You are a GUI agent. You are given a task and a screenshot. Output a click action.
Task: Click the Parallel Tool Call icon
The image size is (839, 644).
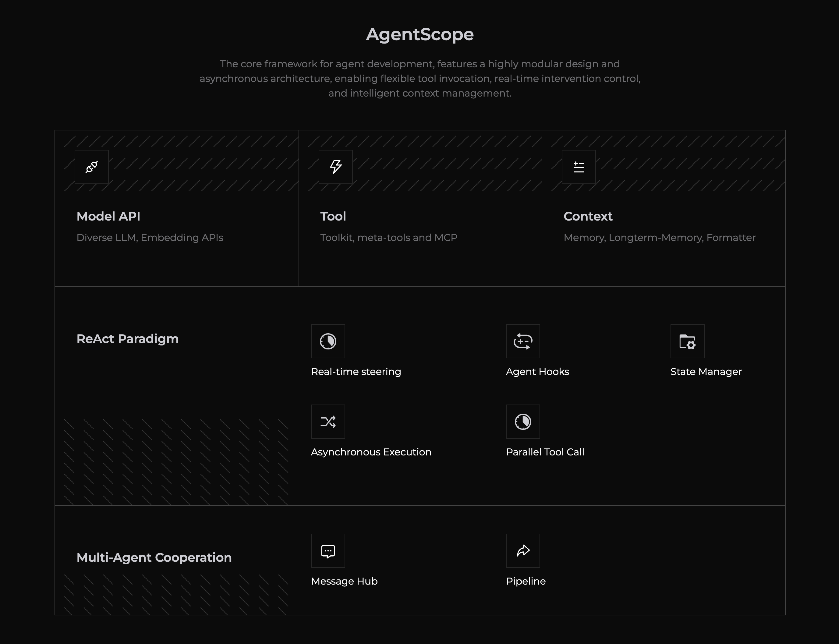pyautogui.click(x=523, y=422)
